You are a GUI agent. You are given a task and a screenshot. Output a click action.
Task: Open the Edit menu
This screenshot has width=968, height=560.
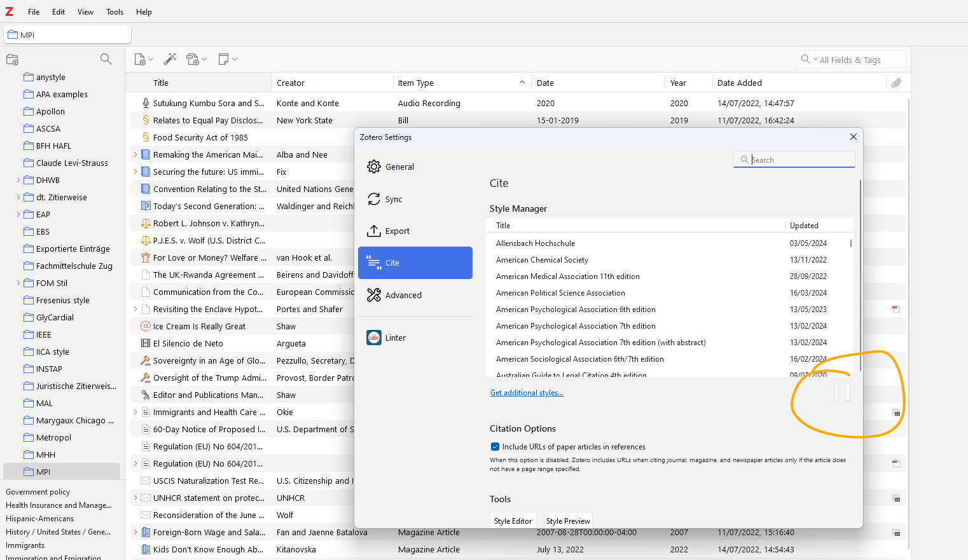tap(59, 11)
